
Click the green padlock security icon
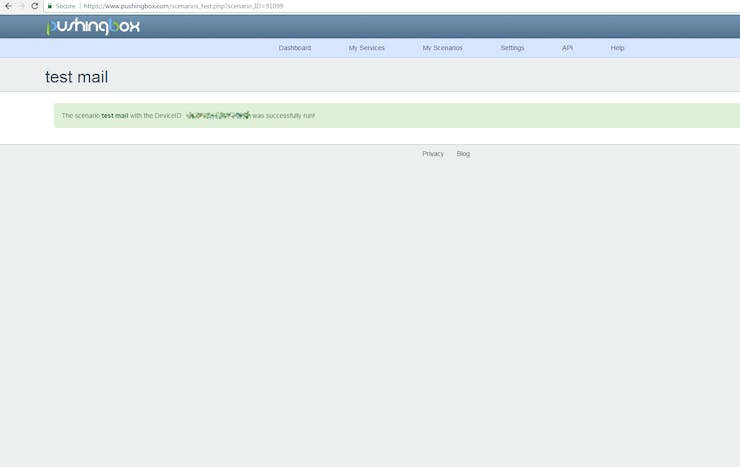click(x=50, y=6)
